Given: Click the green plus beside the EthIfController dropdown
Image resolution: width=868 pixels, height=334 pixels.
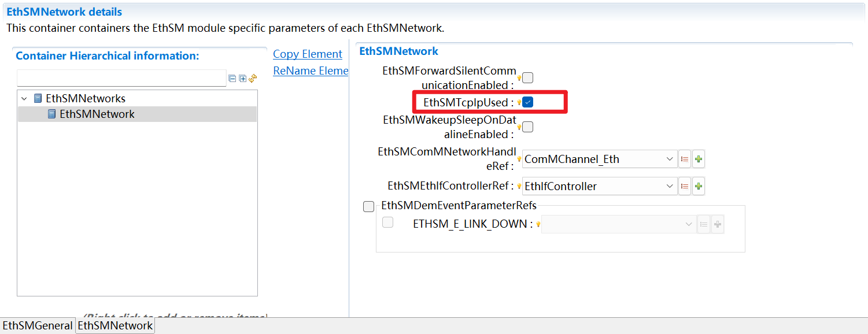Looking at the screenshot, I should pyautogui.click(x=699, y=186).
